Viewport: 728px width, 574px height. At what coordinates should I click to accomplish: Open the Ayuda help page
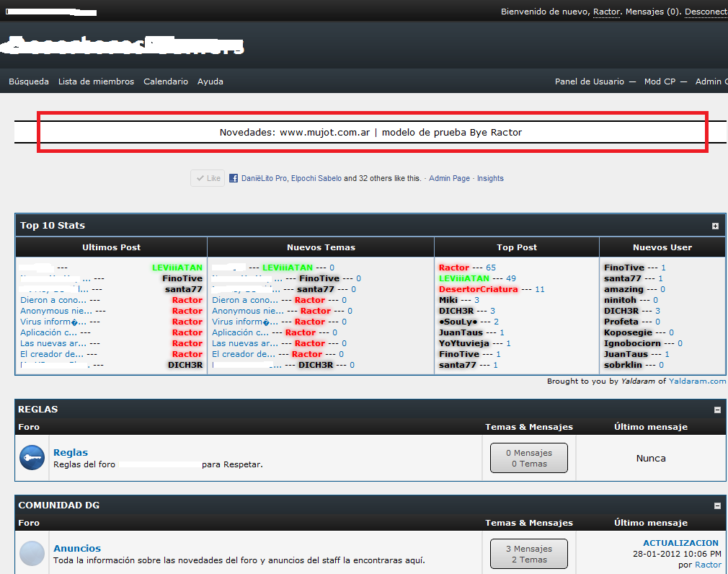click(210, 81)
